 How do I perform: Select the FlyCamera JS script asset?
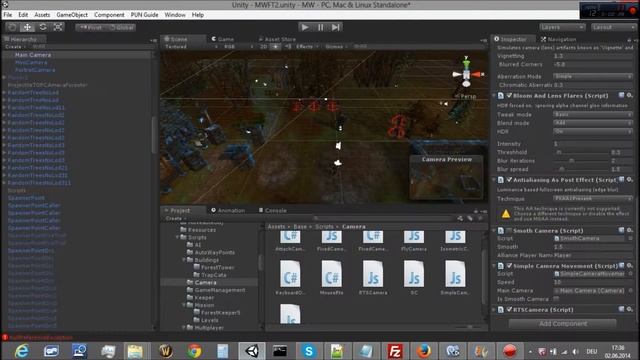414,241
